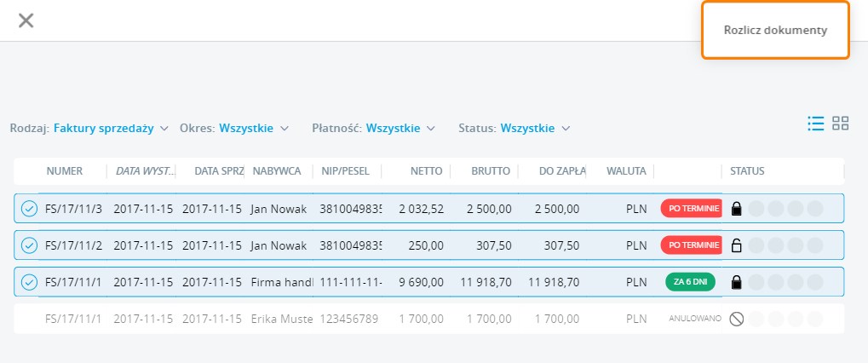The image size is (868, 363).
Task: Click the green ZA 6 DNI badge
Action: point(691,282)
